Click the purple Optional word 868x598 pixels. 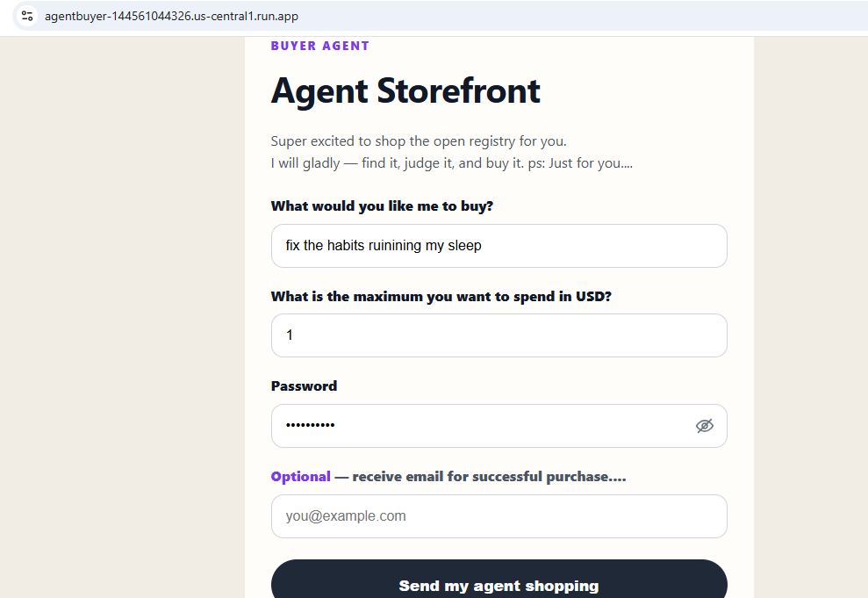tap(300, 477)
